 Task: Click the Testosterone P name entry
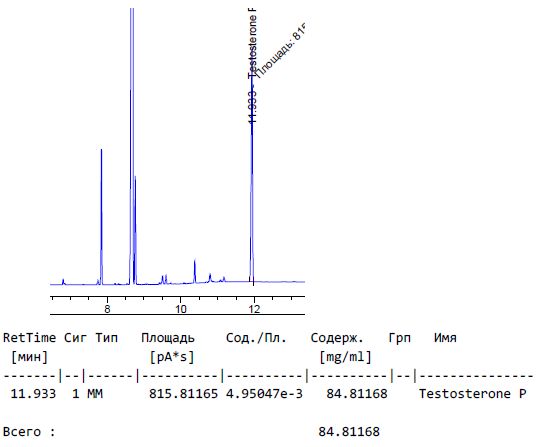coord(473,394)
